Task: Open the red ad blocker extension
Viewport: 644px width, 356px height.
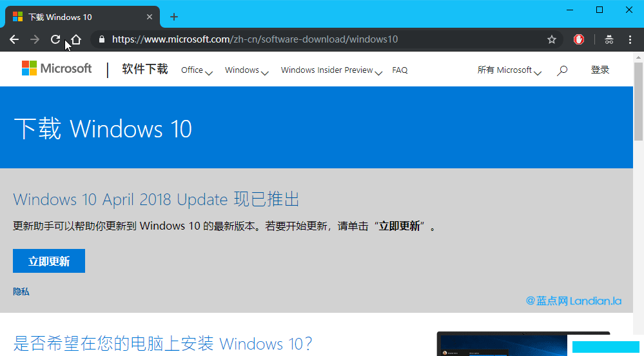Action: click(579, 39)
